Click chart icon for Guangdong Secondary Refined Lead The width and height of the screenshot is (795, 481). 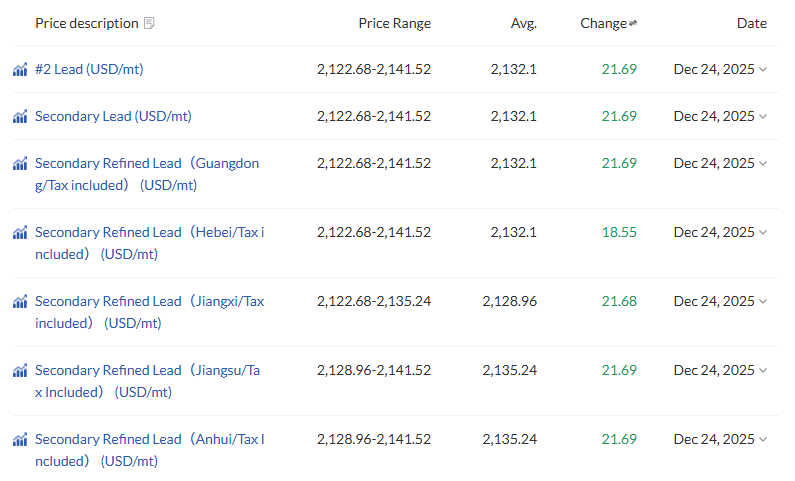tap(20, 164)
